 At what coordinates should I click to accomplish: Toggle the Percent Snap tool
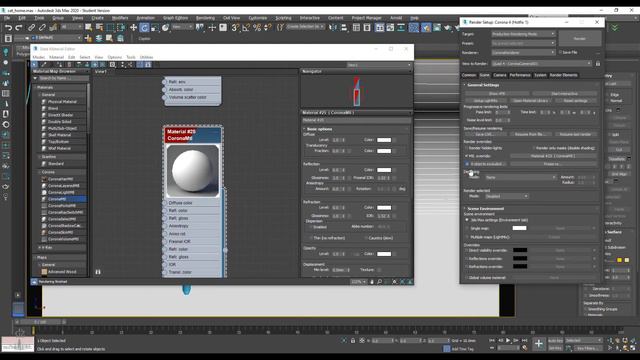(x=257, y=27)
